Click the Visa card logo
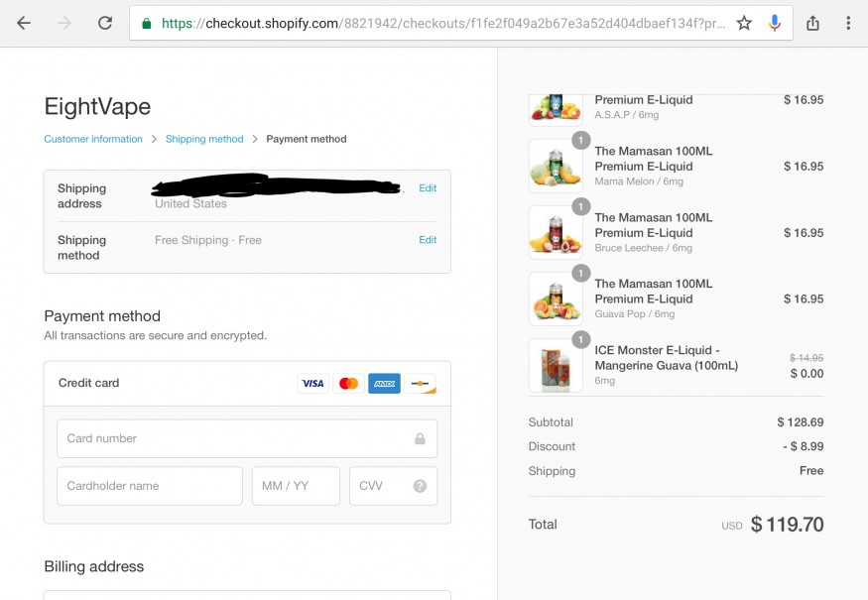This screenshot has width=868, height=600. (312, 383)
